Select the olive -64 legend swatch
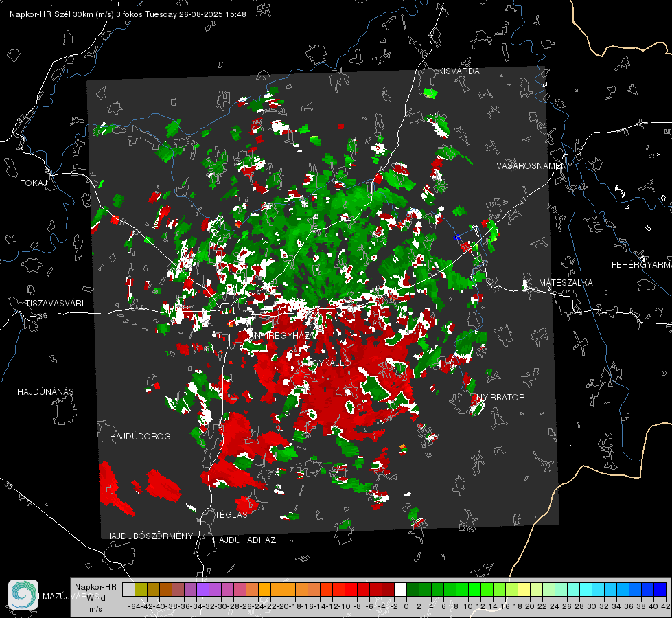 tap(141, 589)
